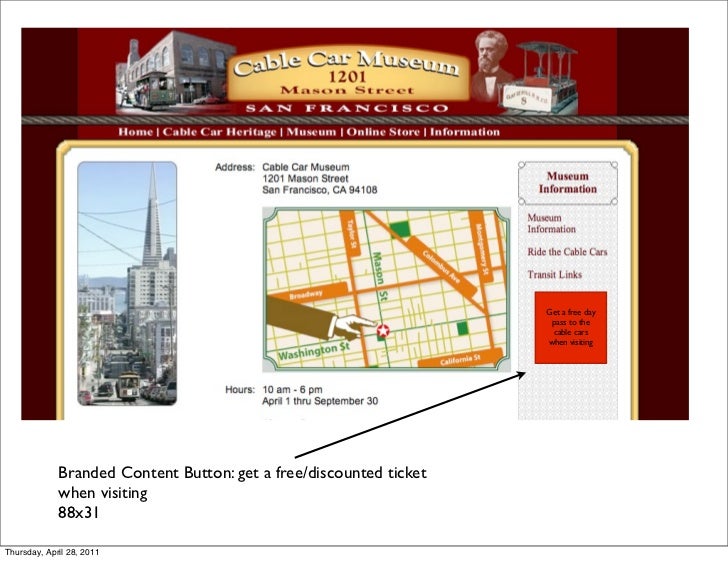
Task: Click the SAN FRANCISCO header text
Action: click(x=347, y=108)
